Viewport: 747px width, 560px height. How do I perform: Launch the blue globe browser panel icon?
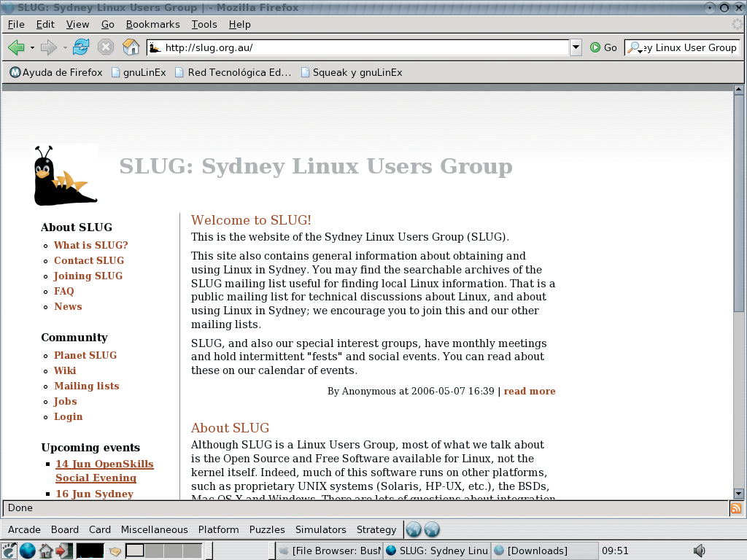pos(28,551)
